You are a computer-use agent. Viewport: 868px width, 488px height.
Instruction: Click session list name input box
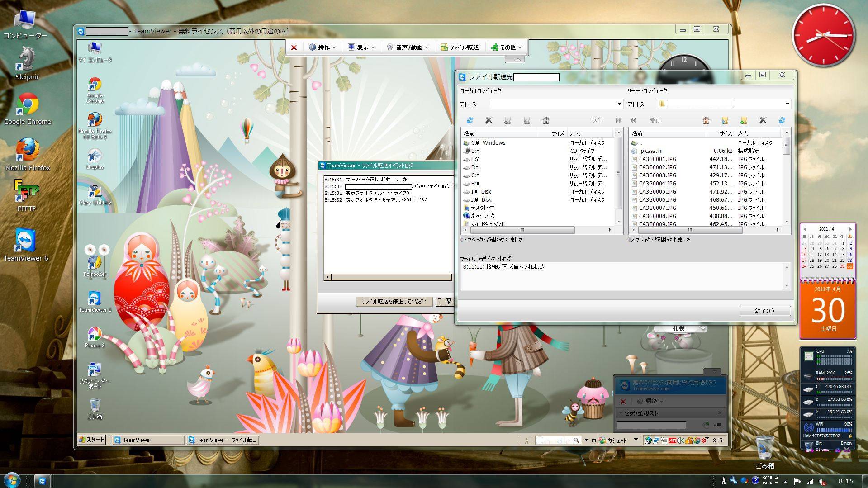click(651, 425)
